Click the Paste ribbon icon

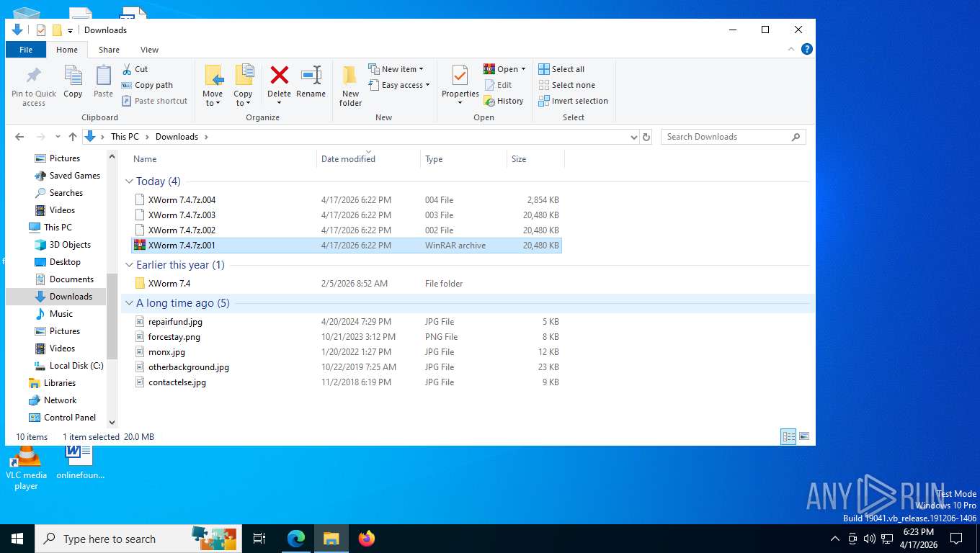coord(103,82)
